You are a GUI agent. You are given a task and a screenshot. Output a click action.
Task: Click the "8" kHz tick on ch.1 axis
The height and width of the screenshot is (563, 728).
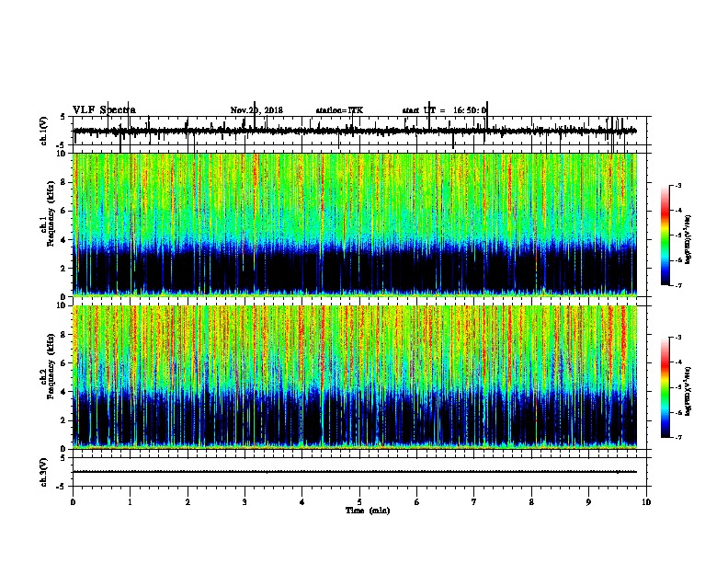(x=65, y=182)
